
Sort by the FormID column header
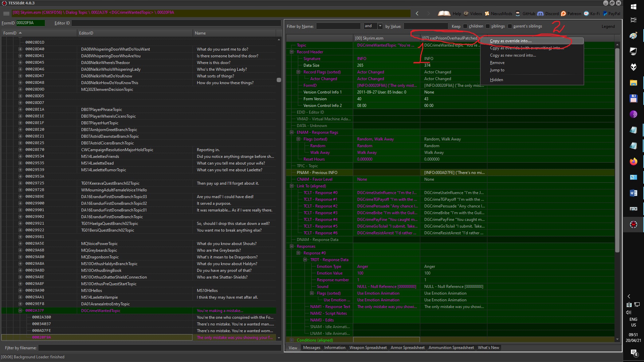tap(39, 33)
